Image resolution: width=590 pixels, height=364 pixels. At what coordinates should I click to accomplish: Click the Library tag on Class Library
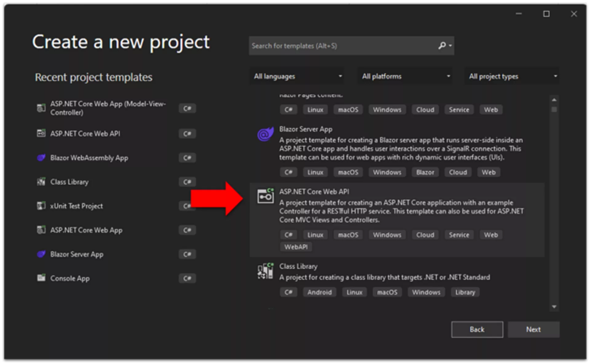(x=465, y=292)
